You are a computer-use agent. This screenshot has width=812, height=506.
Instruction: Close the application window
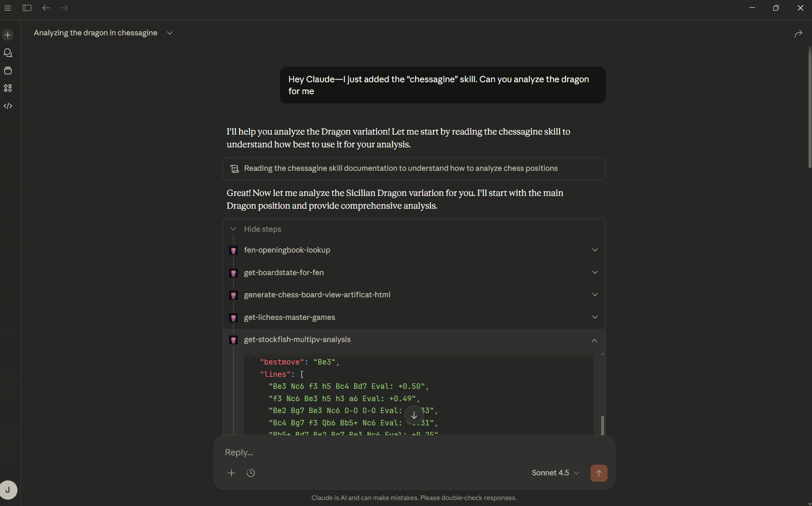[x=800, y=8]
